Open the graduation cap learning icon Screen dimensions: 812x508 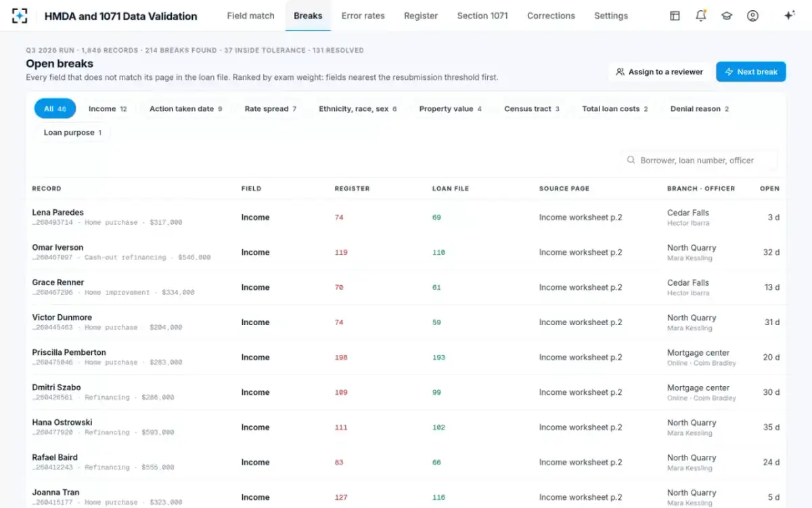(727, 16)
